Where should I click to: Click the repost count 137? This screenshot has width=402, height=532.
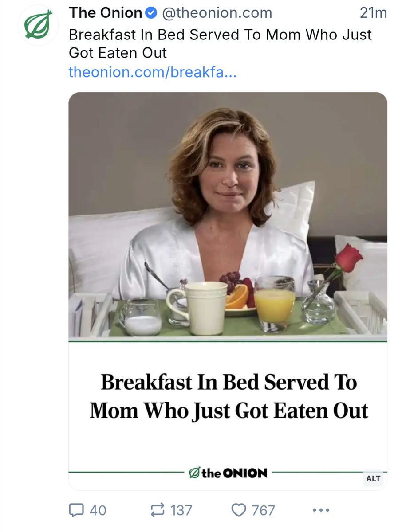tap(181, 510)
